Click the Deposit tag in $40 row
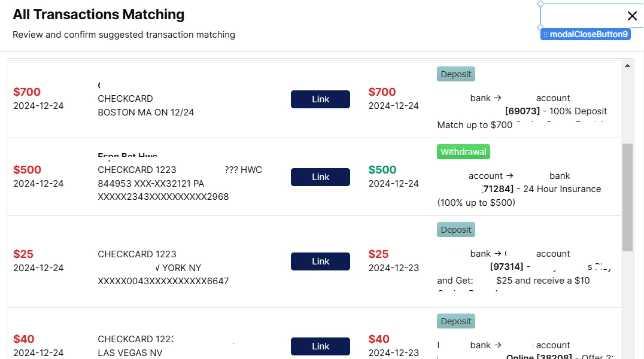The height and width of the screenshot is (359, 644). (455, 321)
